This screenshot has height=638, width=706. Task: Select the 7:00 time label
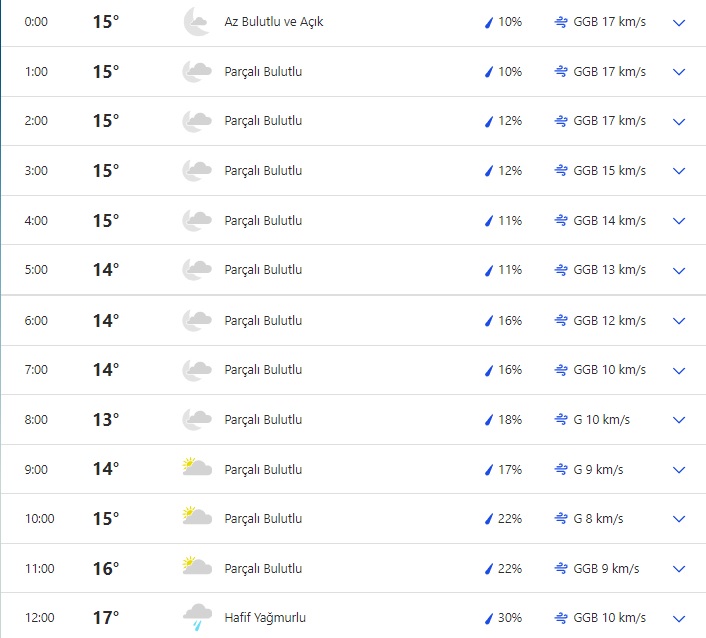[36, 370]
